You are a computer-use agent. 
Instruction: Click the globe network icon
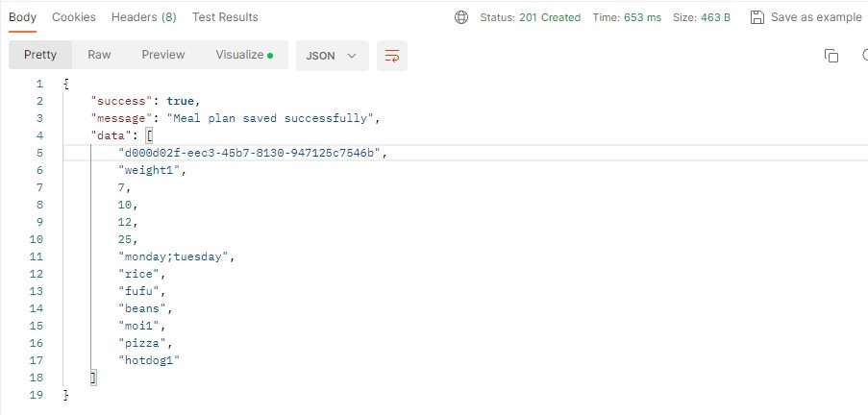point(461,17)
